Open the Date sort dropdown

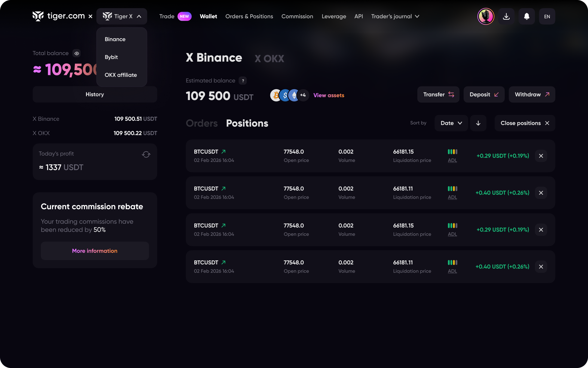click(451, 123)
